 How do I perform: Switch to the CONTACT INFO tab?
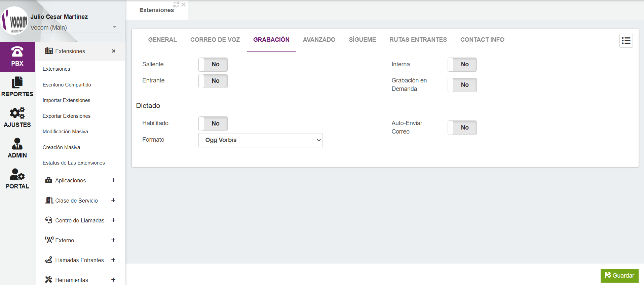tap(482, 40)
